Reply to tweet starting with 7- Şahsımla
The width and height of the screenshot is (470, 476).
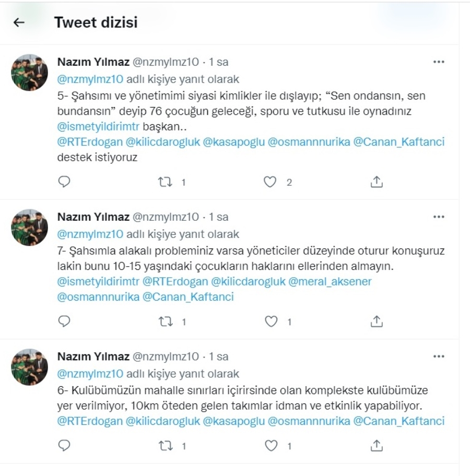64,321
